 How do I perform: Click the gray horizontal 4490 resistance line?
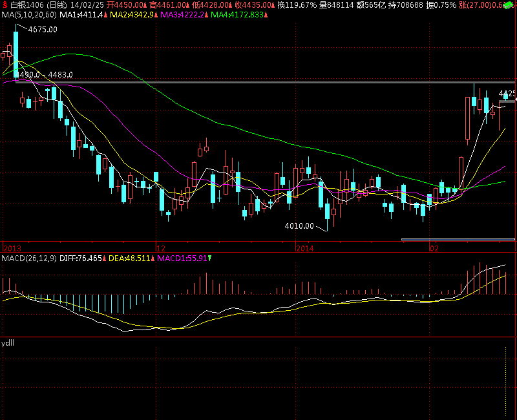(x=265, y=83)
